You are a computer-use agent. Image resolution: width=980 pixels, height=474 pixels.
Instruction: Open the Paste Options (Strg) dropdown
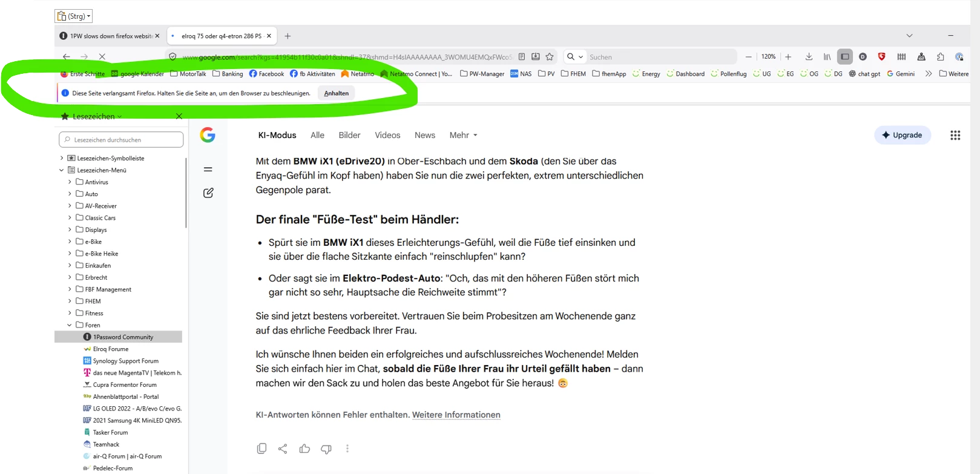74,16
